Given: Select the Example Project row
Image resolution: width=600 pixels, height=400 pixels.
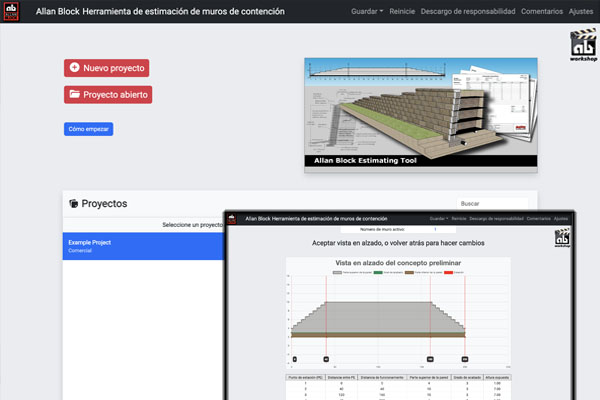Looking at the screenshot, I should coord(143,246).
